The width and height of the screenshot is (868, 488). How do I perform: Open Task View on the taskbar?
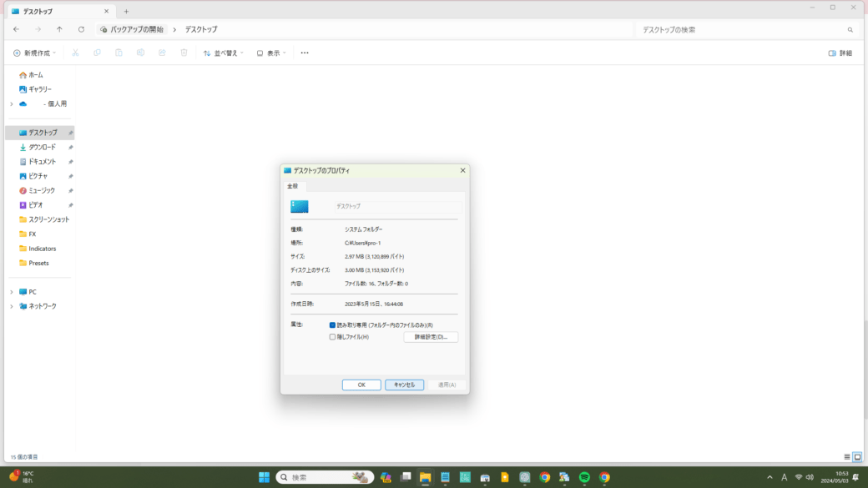pyautogui.click(x=406, y=477)
